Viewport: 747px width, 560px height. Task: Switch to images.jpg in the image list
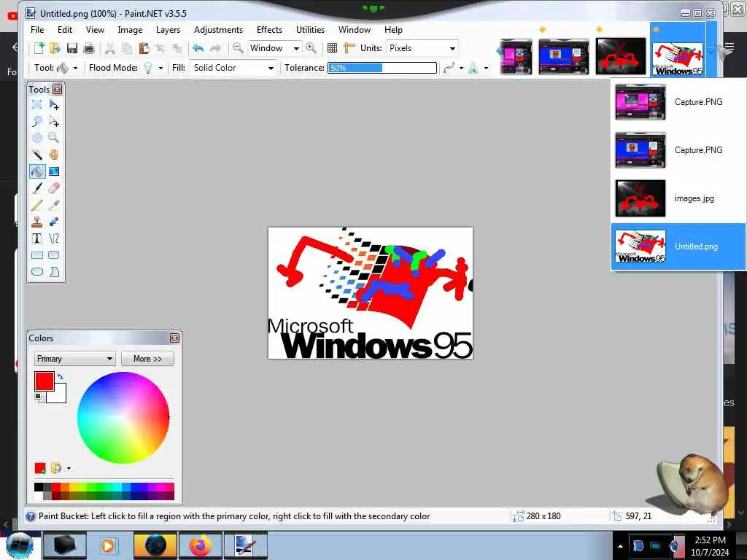(678, 198)
